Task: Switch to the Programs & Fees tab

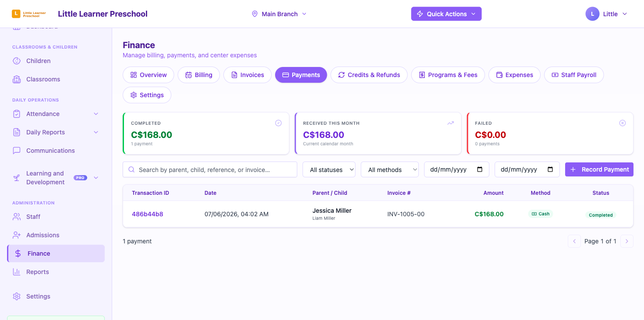Action: [x=448, y=75]
